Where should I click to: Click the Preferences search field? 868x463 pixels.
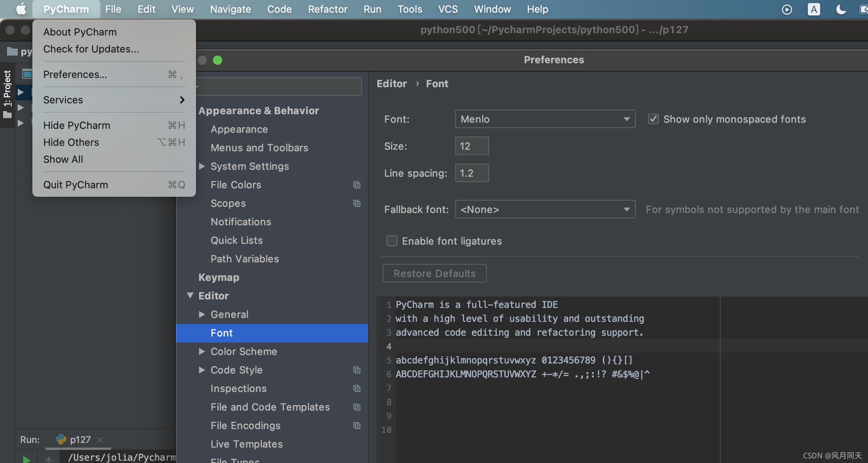coord(279,86)
